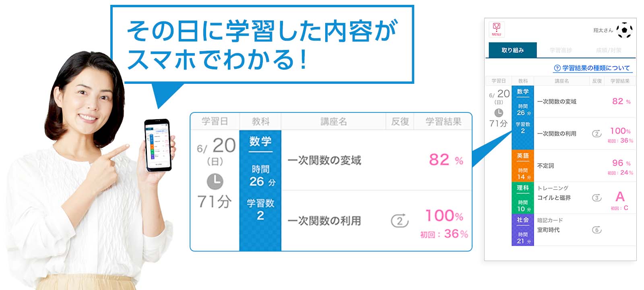Click small clock icon on right phone screen
Viewport: 644px width, 290px height.
pos(498,113)
